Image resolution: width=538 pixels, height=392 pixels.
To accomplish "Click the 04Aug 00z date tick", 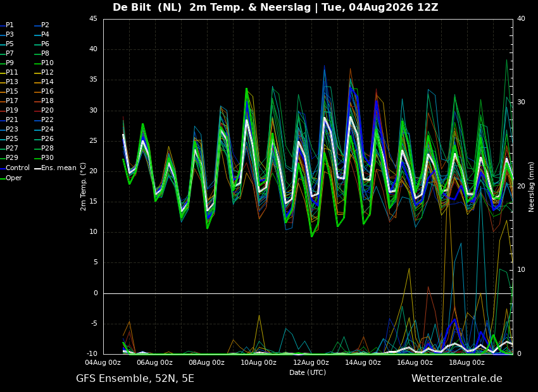I will point(103,362).
